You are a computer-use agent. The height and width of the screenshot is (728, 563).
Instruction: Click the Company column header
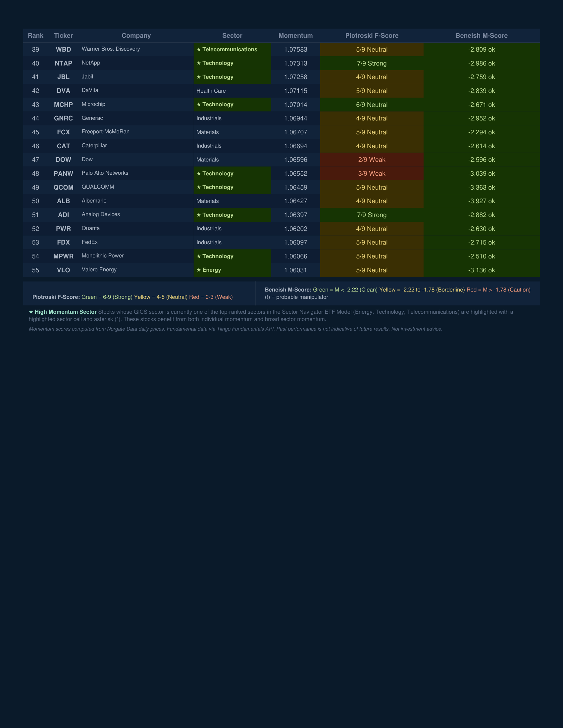136,36
